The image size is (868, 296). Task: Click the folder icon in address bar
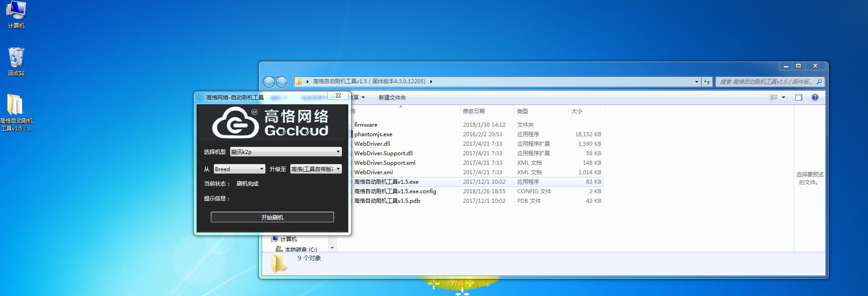299,81
